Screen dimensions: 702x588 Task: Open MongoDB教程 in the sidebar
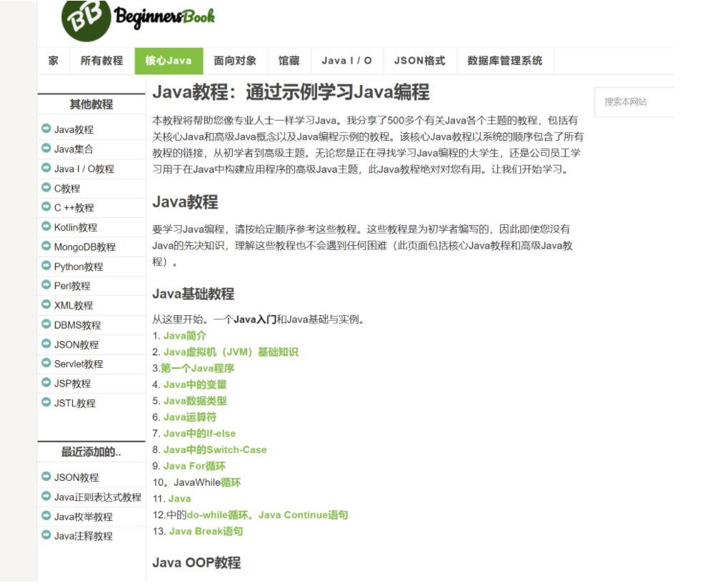pos(85,247)
